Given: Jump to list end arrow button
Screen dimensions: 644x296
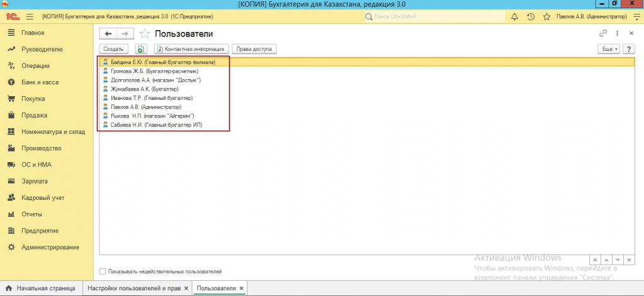Looking at the screenshot, I should point(629,260).
